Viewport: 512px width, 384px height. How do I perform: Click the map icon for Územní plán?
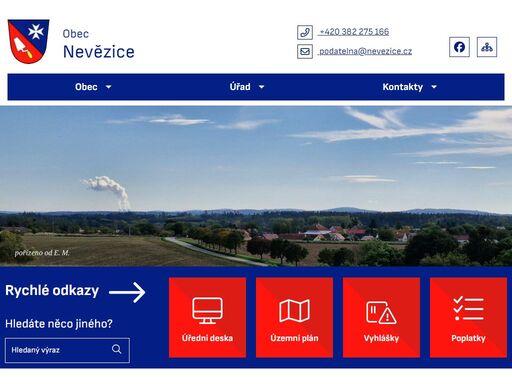pos(294,310)
